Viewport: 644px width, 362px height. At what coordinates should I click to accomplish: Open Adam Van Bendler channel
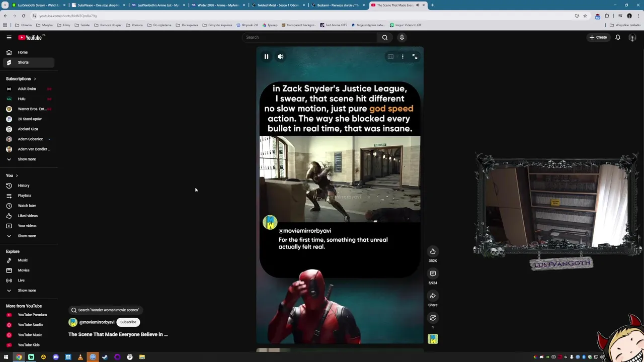[28, 149]
